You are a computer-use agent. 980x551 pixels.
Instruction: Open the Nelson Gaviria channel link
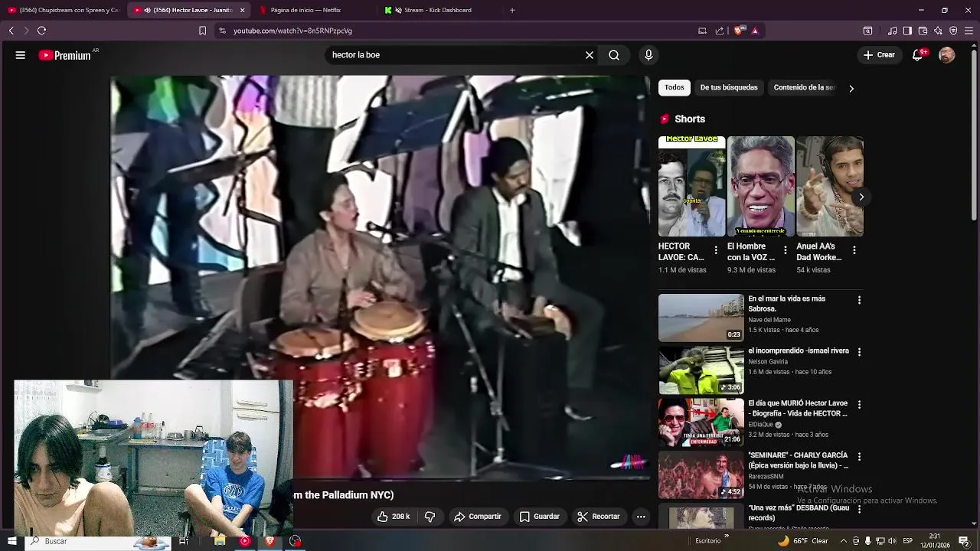click(x=767, y=362)
